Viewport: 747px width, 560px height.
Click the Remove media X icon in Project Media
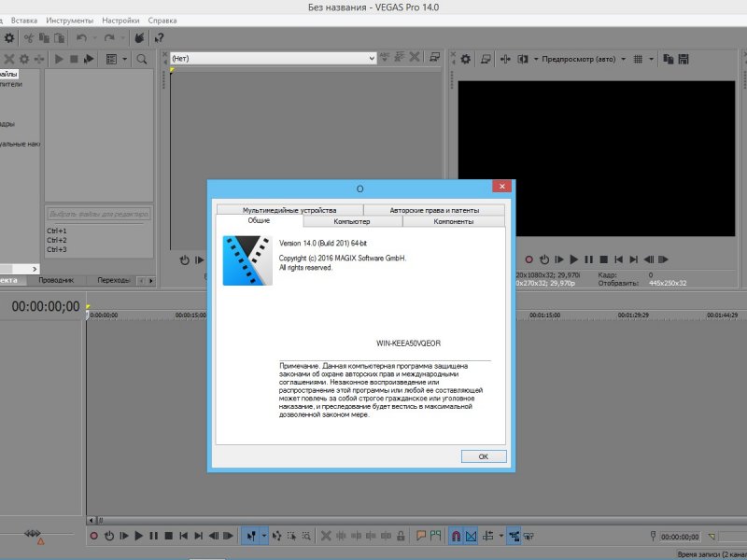tap(9, 59)
